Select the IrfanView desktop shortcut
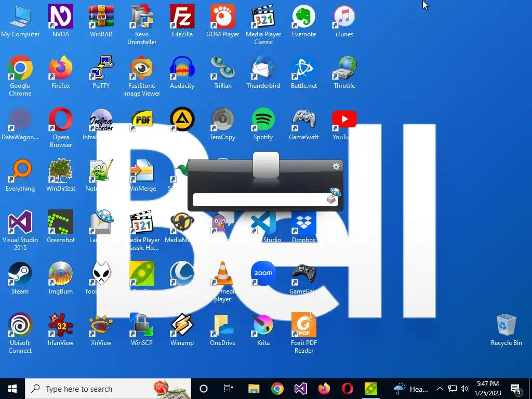Image resolution: width=532 pixels, height=399 pixels. (x=61, y=329)
